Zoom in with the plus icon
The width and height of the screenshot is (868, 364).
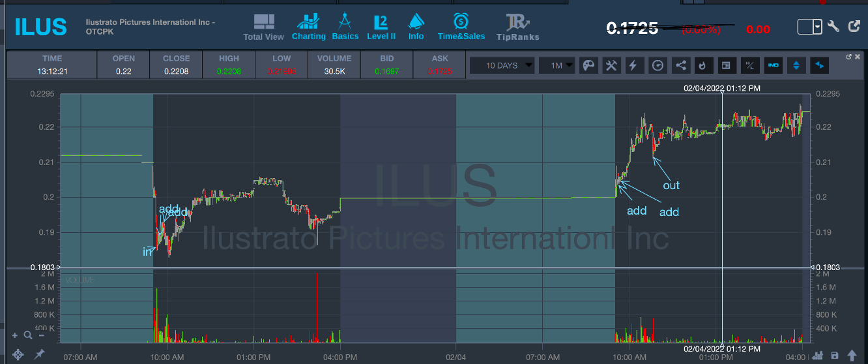[15, 335]
